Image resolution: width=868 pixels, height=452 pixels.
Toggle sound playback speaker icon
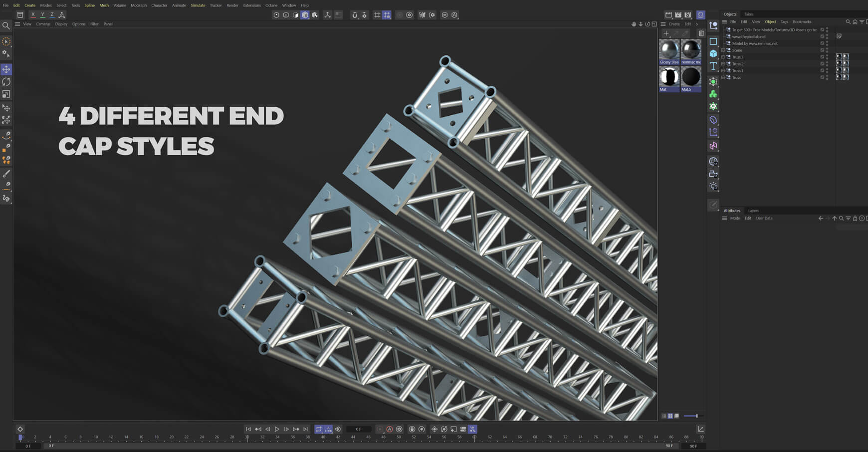(x=338, y=429)
